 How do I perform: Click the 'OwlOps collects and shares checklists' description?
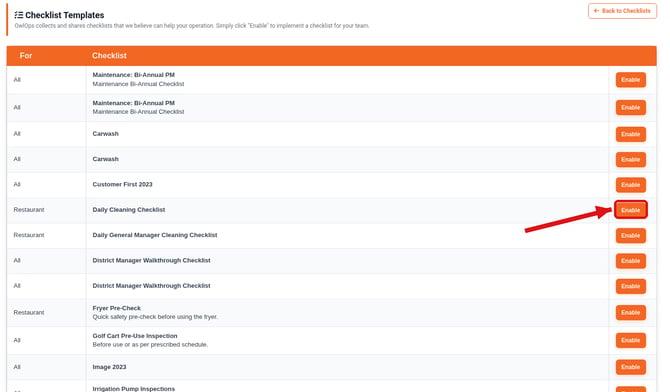[192, 26]
